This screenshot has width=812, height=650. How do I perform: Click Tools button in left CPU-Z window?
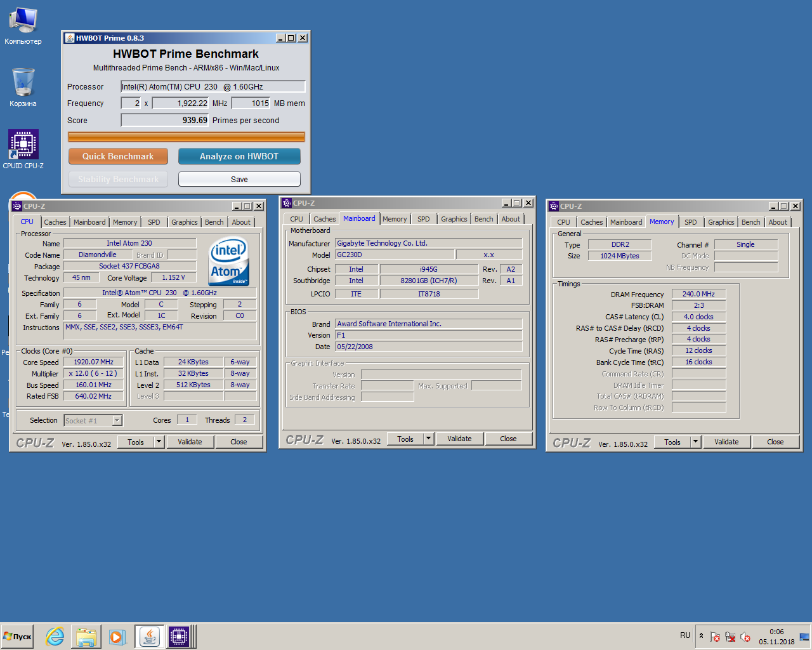pos(136,442)
